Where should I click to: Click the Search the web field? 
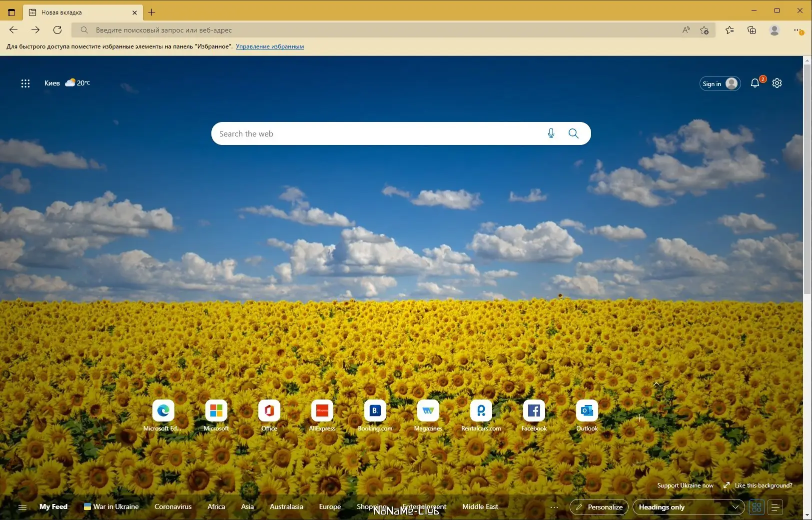click(401, 133)
